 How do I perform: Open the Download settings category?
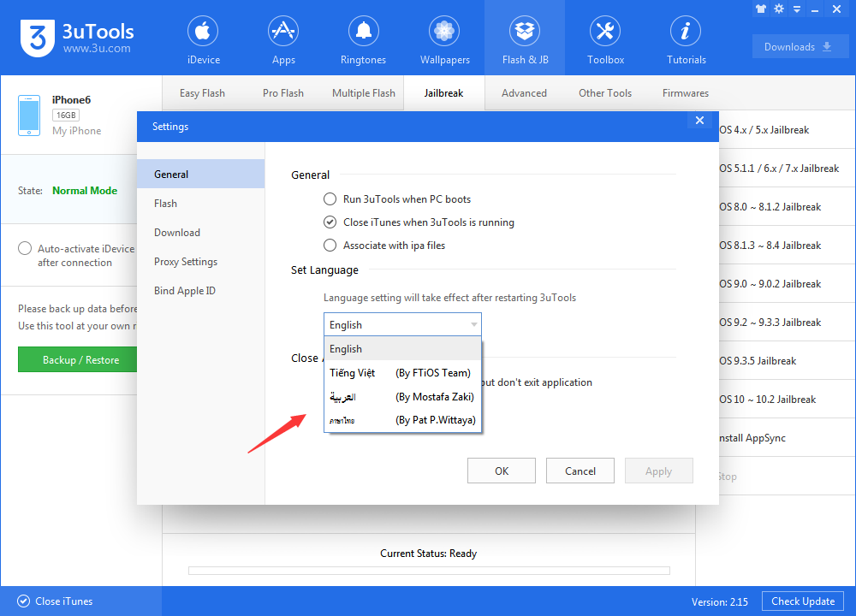201,233
